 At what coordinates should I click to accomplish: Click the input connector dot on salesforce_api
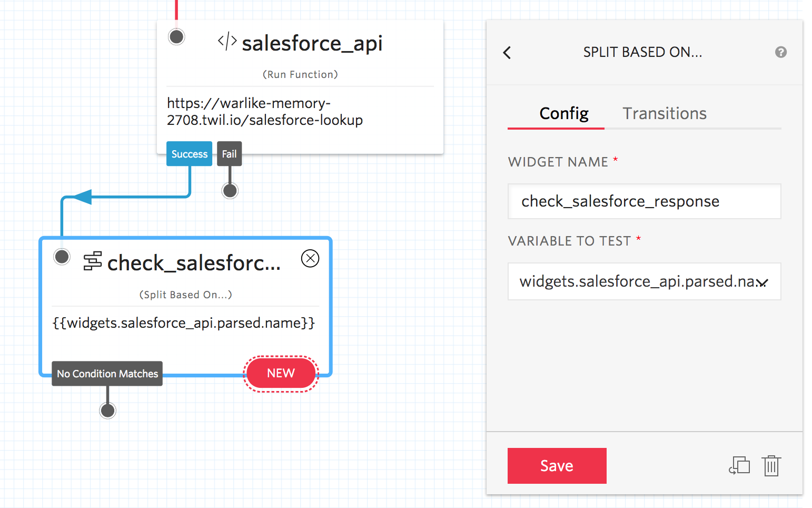point(176,37)
